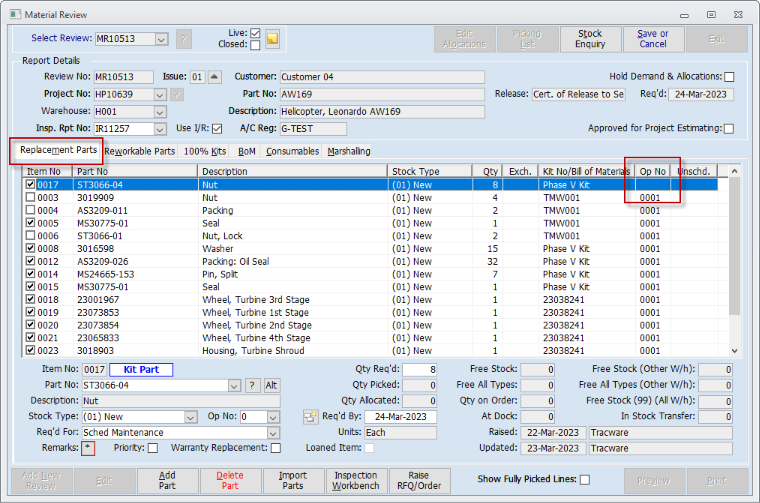Sort by the Part No column header
This screenshot has width=760, height=503.
(x=135, y=172)
